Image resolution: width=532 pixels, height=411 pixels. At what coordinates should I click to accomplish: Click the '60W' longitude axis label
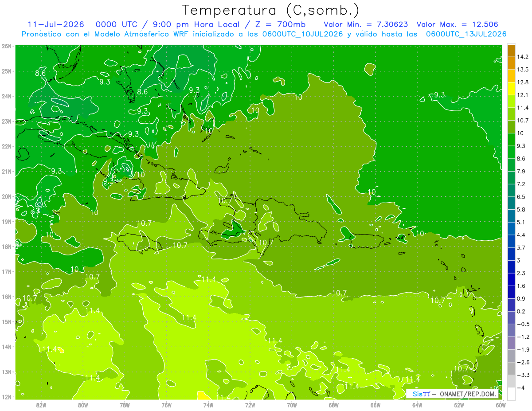click(501, 405)
